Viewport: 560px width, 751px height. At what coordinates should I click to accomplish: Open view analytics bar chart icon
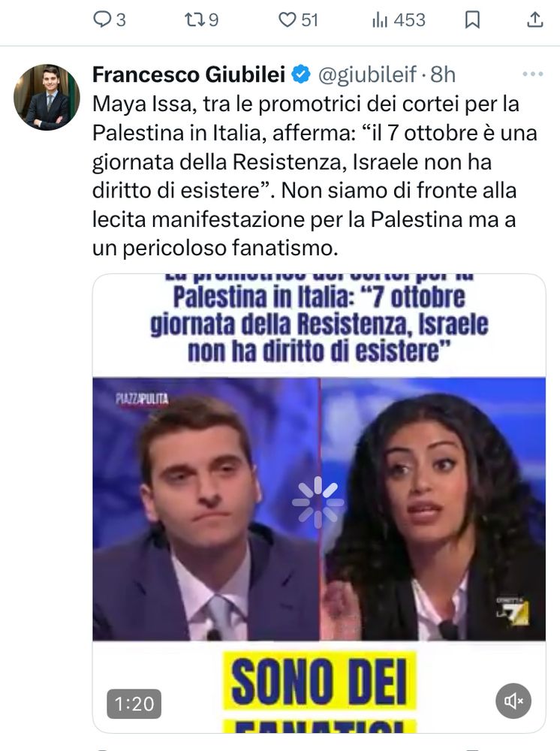tap(380, 20)
